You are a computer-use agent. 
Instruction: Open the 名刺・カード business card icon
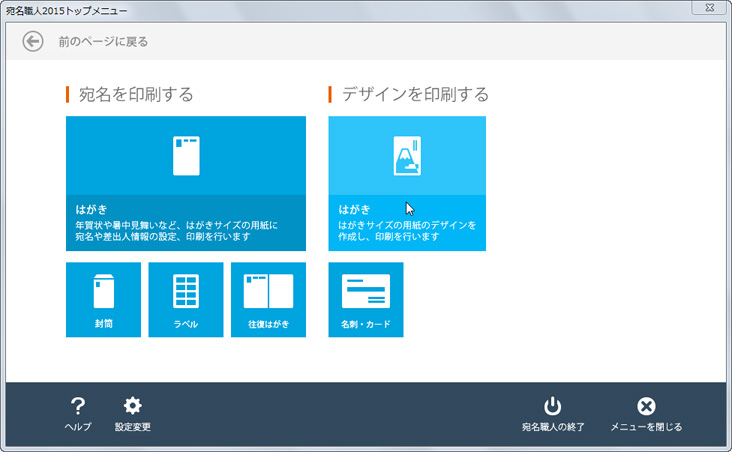click(x=366, y=291)
